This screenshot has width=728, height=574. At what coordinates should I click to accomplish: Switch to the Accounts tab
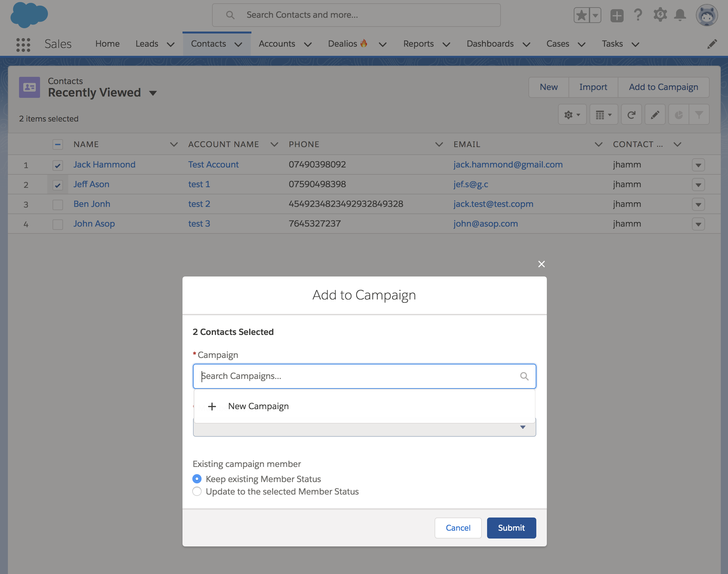click(277, 44)
